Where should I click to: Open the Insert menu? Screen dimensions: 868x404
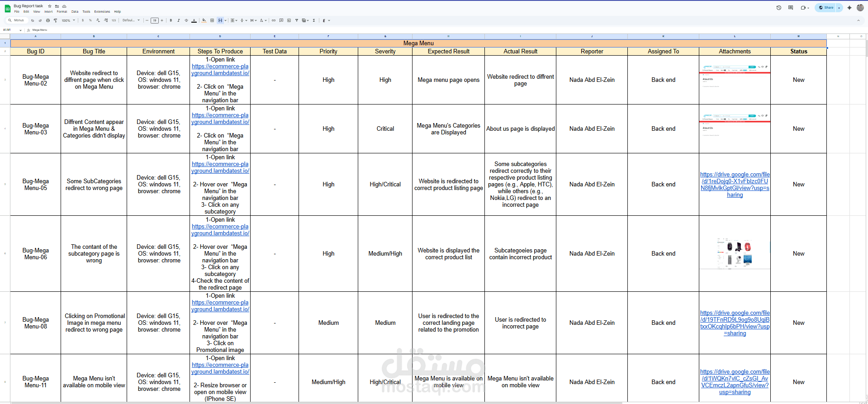pyautogui.click(x=48, y=12)
